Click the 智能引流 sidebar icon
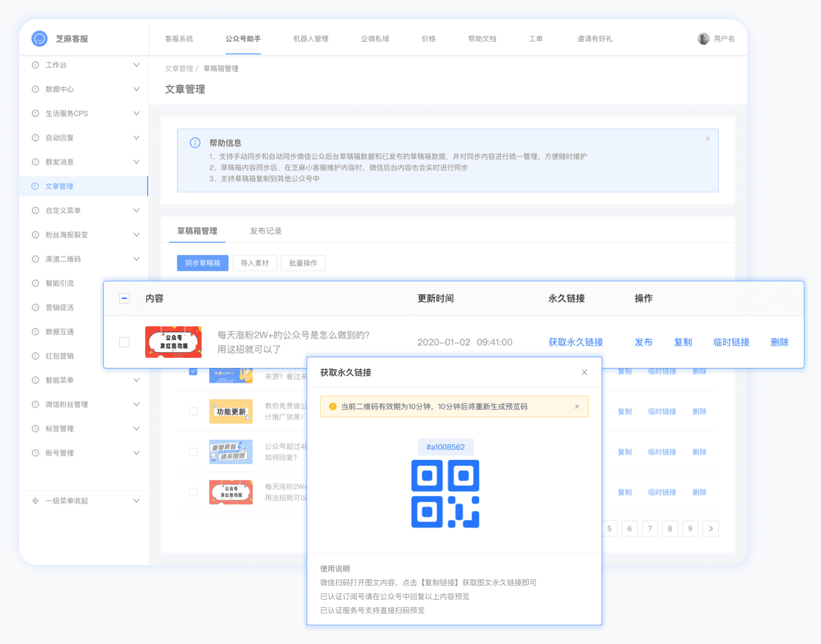Screen dimensions: 821x644 [35, 283]
